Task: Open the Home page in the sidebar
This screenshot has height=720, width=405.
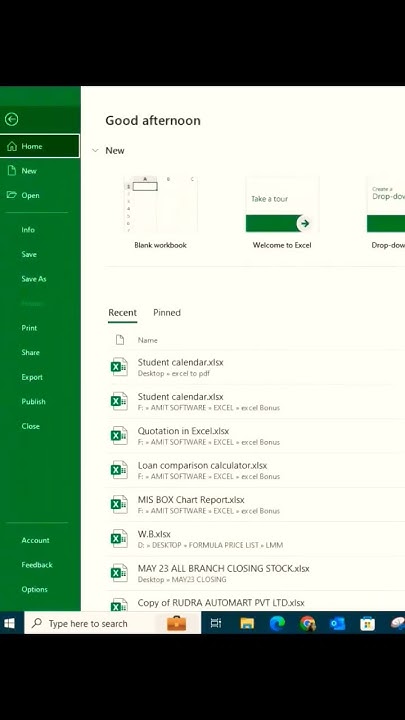Action: point(40,146)
